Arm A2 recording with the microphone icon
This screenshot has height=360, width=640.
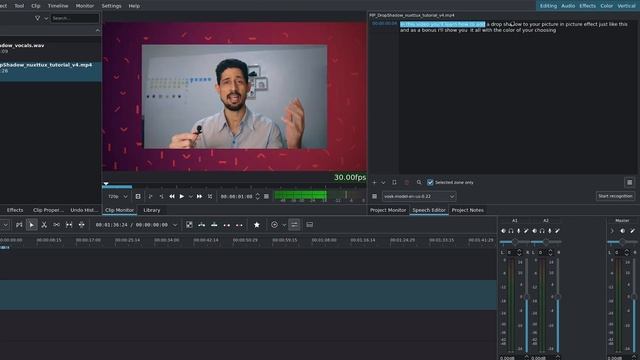point(550,231)
